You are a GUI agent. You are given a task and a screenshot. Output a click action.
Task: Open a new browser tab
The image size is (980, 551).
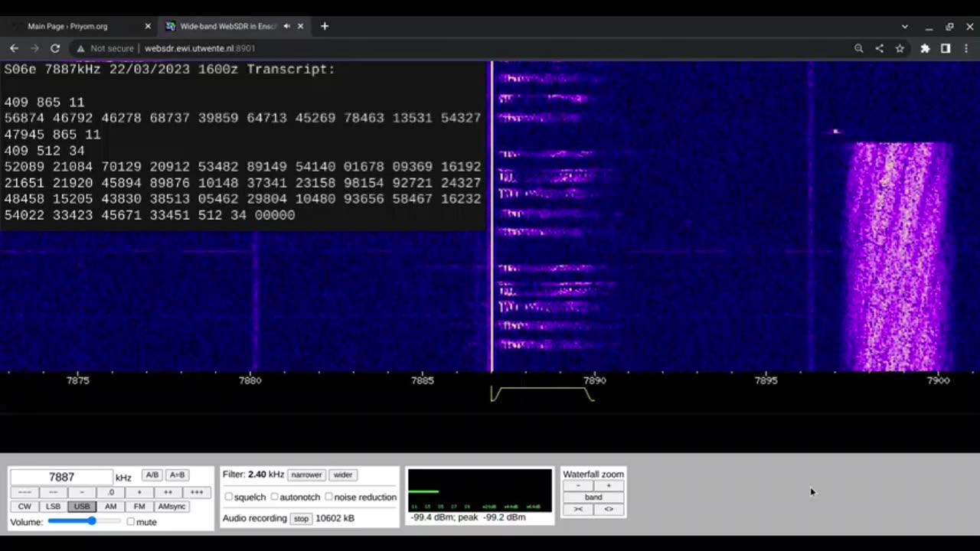[x=325, y=26]
